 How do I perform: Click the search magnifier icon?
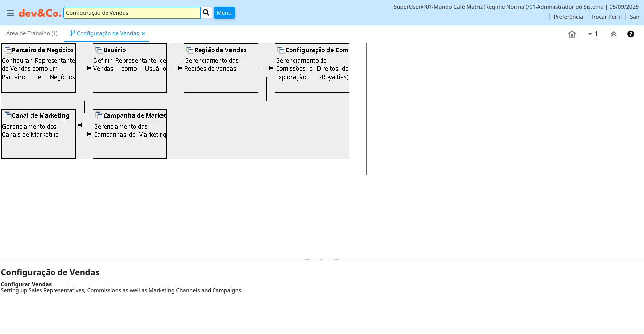[x=206, y=12]
